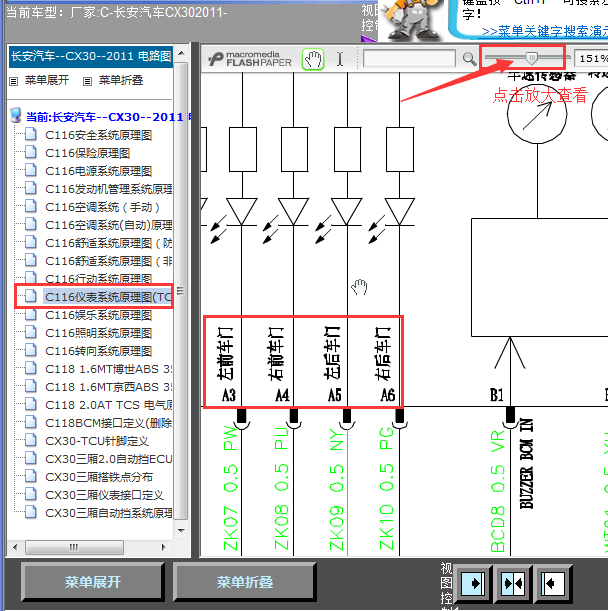The height and width of the screenshot is (611, 608).
Task: Open CX30三厢2.0自动挡ECU entry
Action: tap(108, 459)
